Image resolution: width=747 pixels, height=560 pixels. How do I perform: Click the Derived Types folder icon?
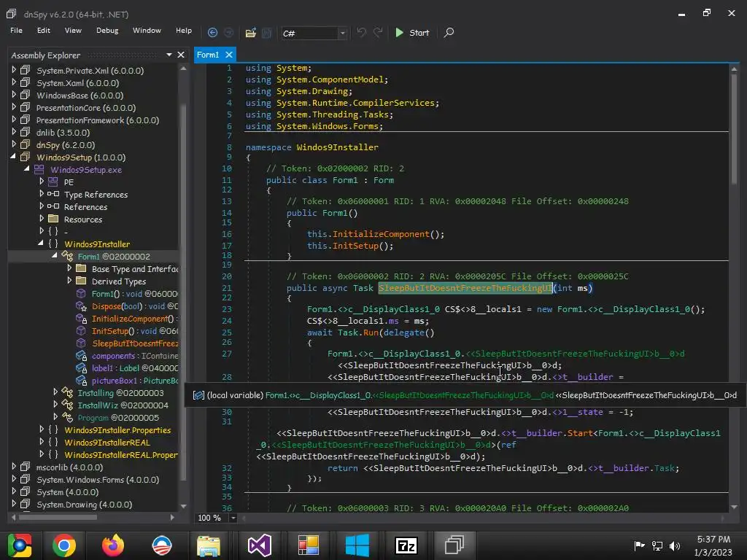(x=82, y=281)
